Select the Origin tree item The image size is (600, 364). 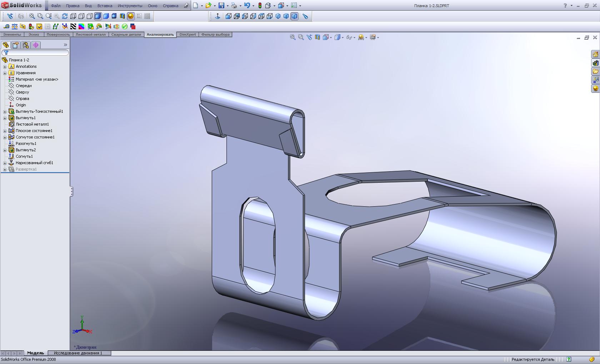tap(17, 105)
